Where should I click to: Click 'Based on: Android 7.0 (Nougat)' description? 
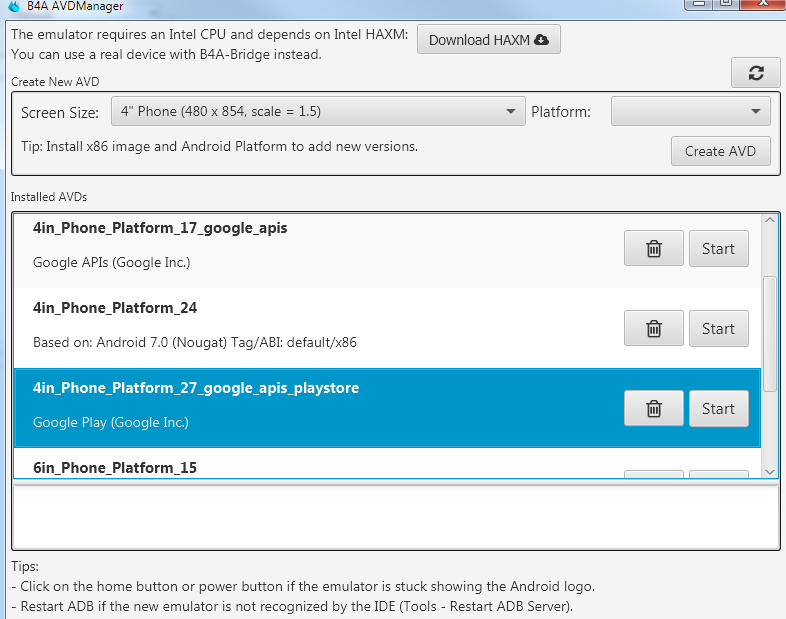click(195, 343)
